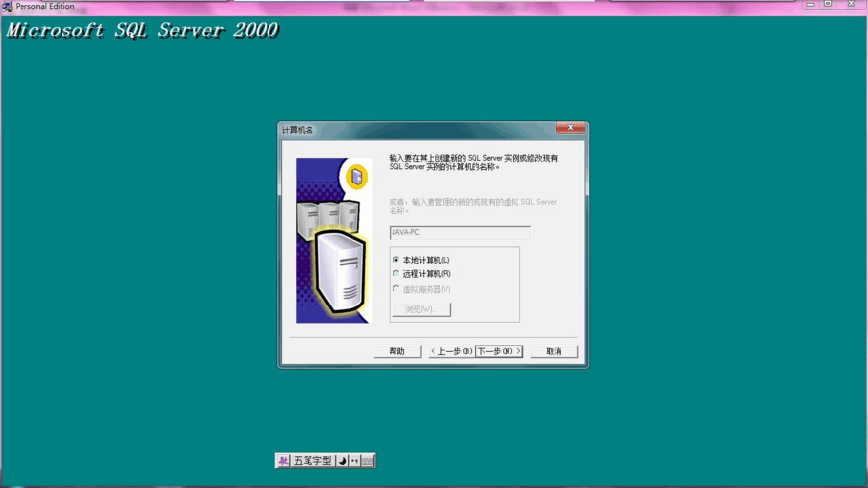Screen dimensions: 868x488
Task: Click the IME switch icon on input bar
Action: click(283, 461)
